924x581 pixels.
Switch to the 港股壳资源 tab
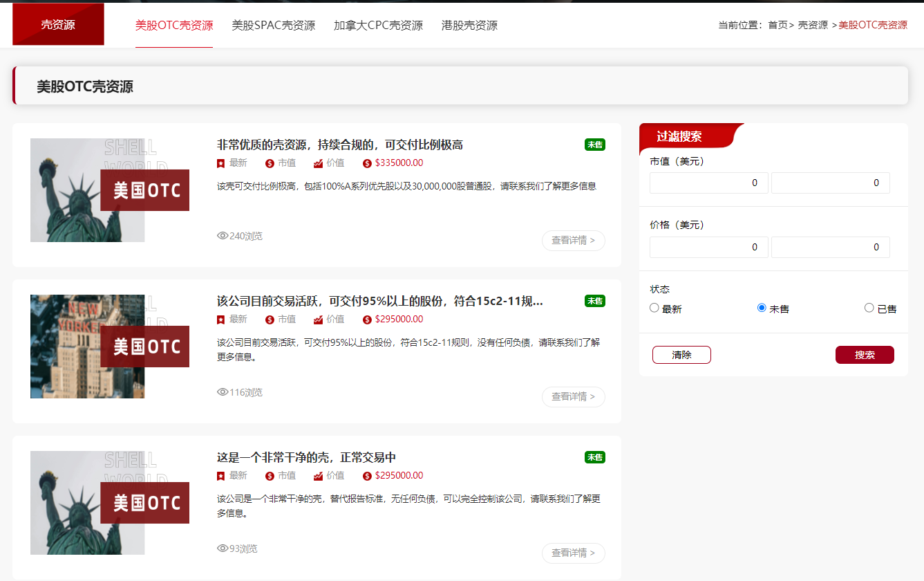469,26
